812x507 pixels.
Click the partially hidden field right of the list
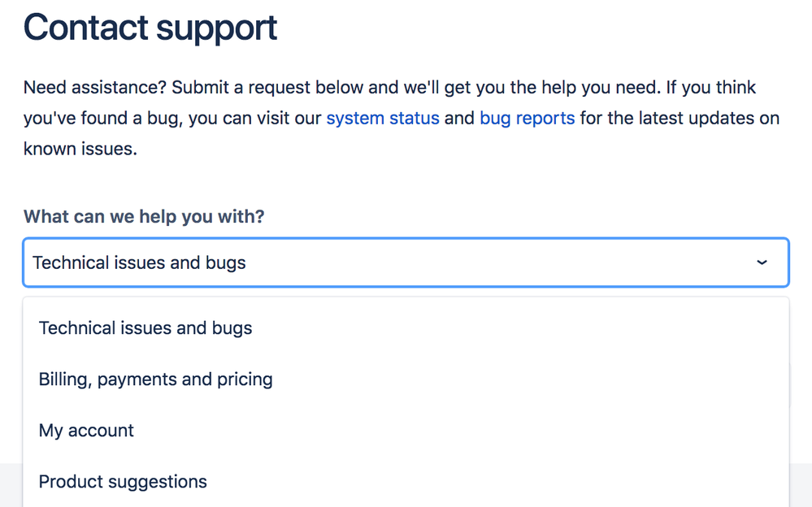tap(790, 383)
